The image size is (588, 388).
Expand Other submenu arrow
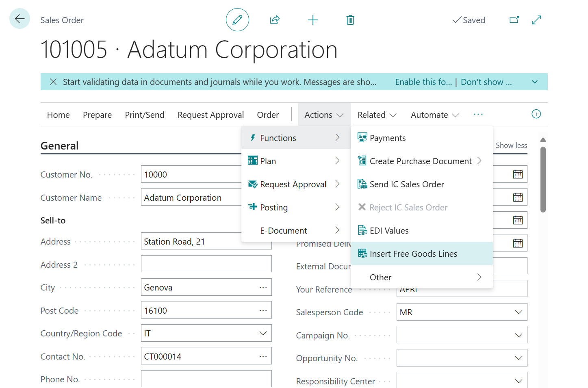pos(479,277)
